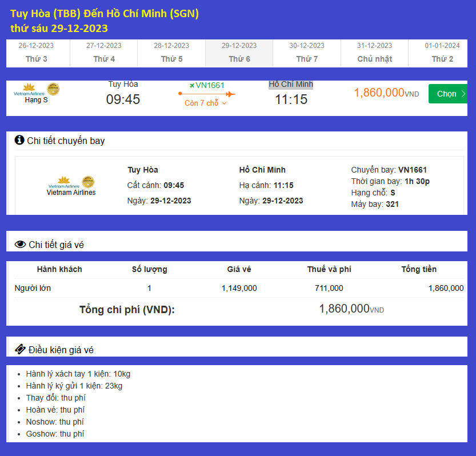
Task: Select the Người lớn passenger row
Action: point(31,288)
